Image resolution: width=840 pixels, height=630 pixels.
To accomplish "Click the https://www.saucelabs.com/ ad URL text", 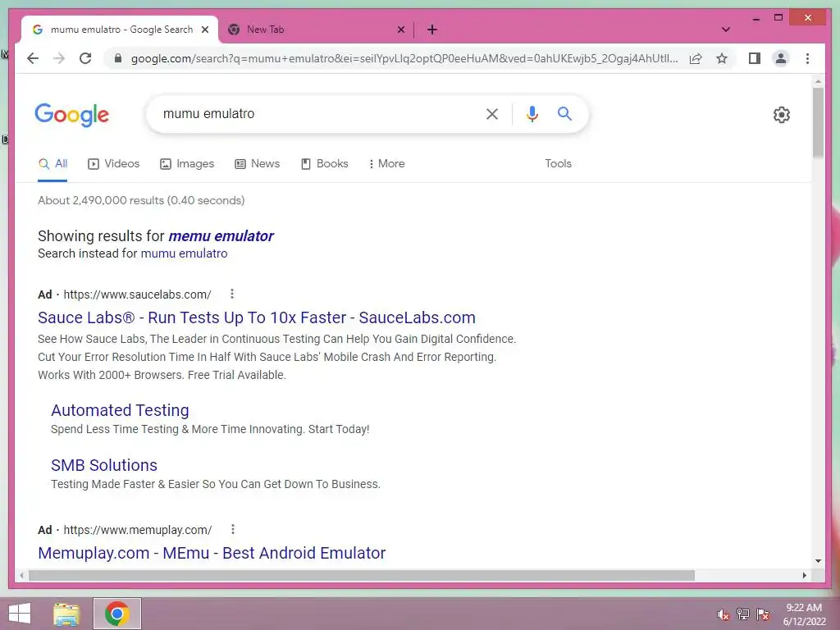I will [x=137, y=294].
